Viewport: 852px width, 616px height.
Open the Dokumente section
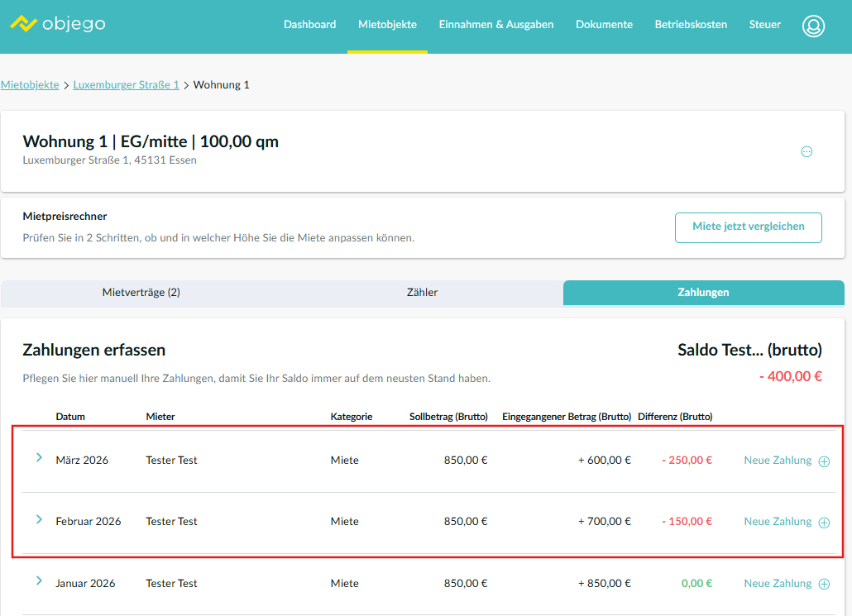(x=604, y=25)
